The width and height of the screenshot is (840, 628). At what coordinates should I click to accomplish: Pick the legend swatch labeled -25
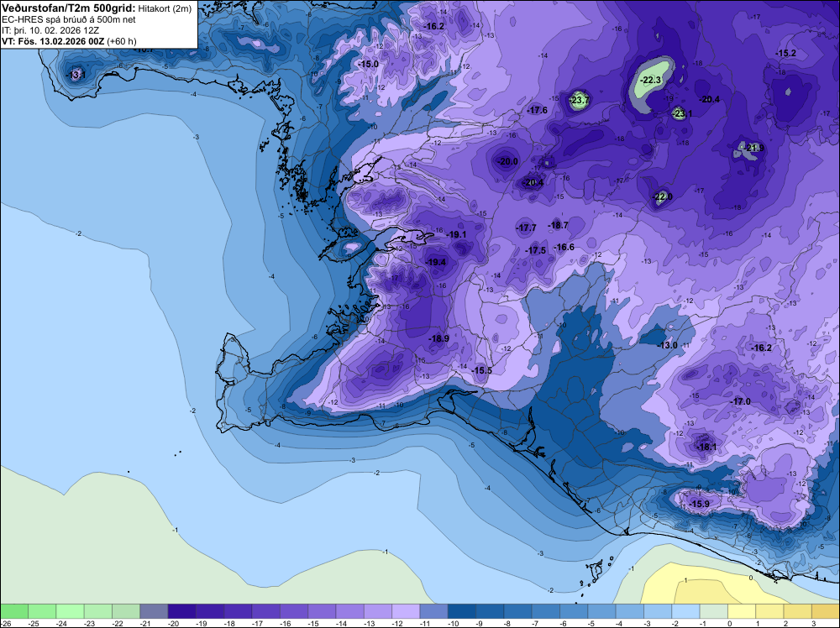click(42, 611)
